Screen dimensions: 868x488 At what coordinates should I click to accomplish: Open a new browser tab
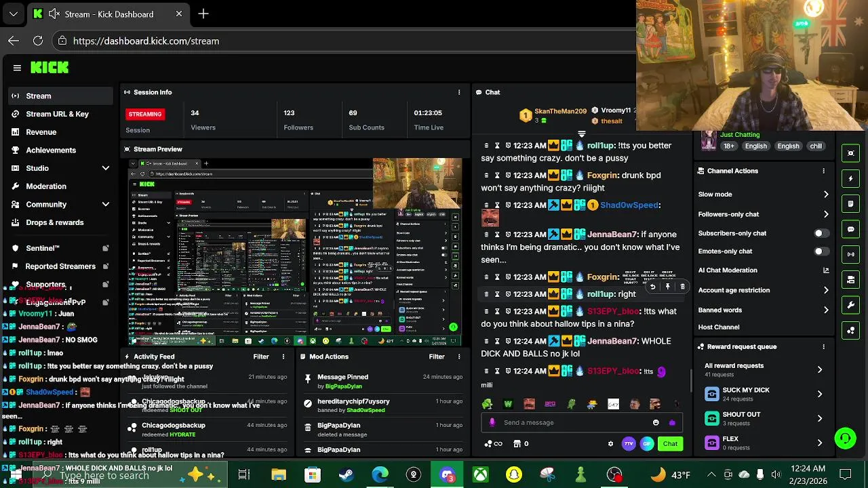(x=203, y=14)
